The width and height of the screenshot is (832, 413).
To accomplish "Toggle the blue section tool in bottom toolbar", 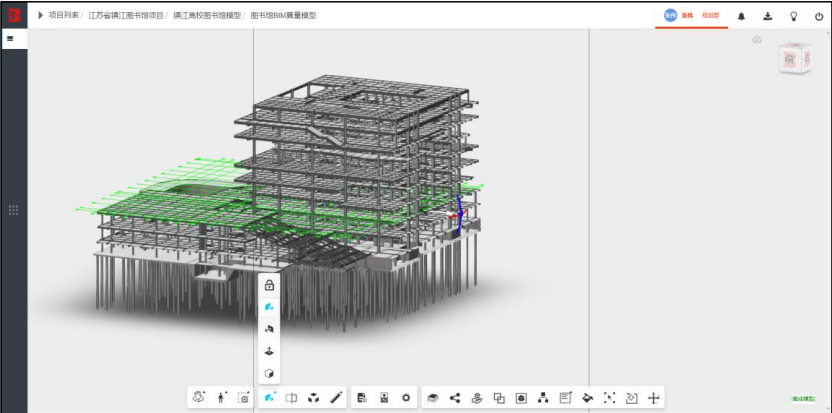I will 270,397.
